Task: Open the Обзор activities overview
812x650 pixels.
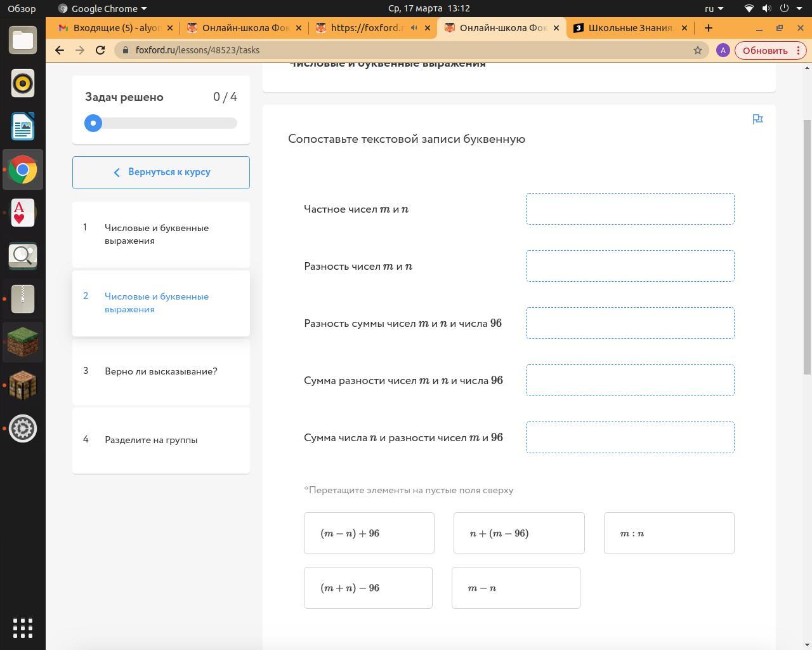Action: pyautogui.click(x=22, y=8)
